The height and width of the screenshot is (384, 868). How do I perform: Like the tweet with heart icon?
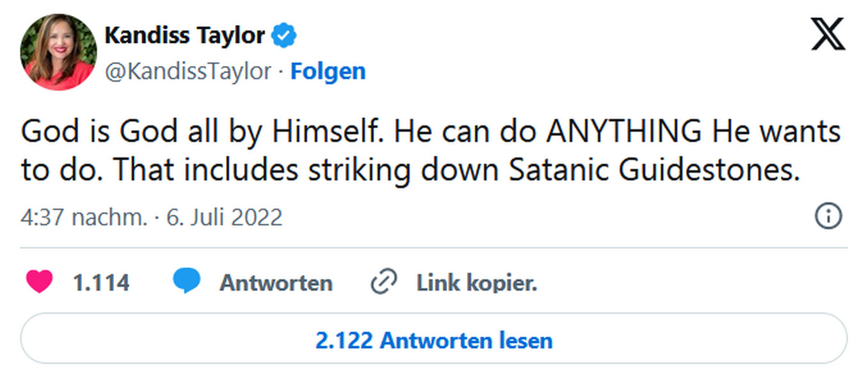[39, 282]
